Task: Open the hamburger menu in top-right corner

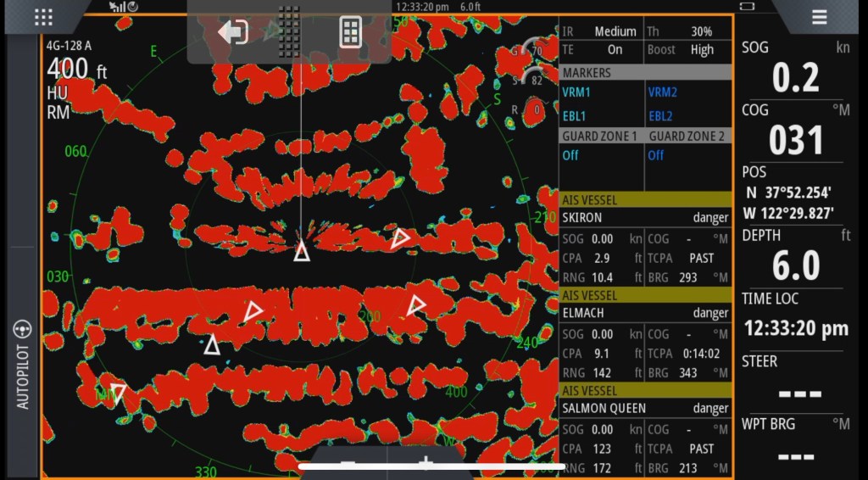Action: click(x=819, y=17)
